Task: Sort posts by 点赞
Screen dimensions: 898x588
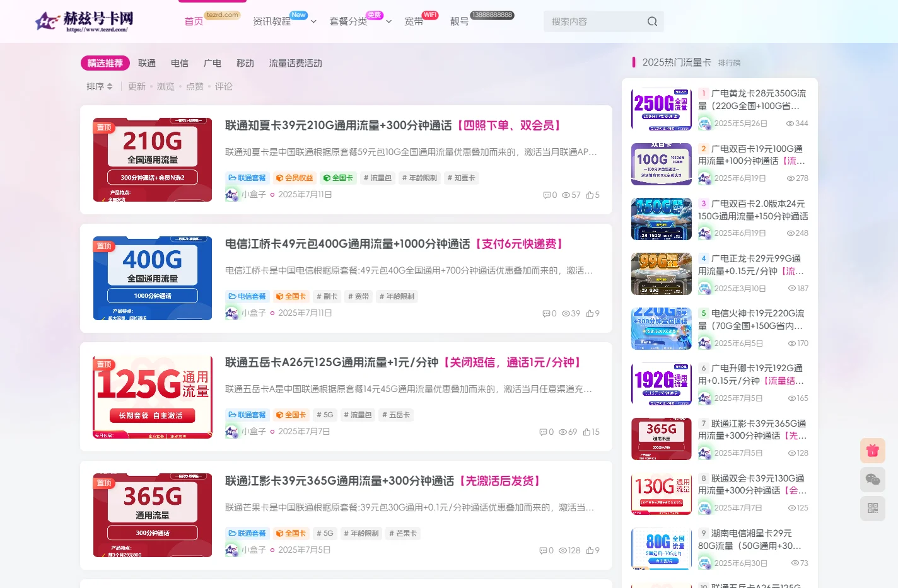Action: click(195, 86)
